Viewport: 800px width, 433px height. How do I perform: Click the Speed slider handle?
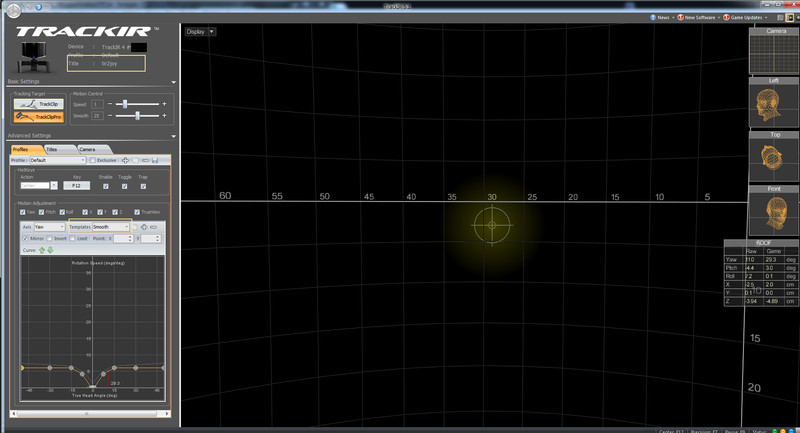(124, 104)
